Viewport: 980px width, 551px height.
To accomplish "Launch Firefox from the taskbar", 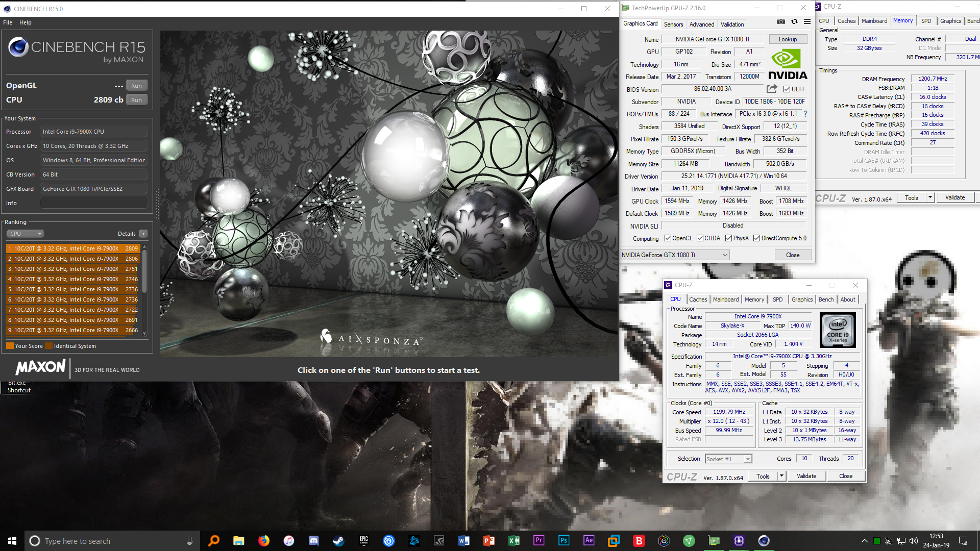I will point(264,541).
